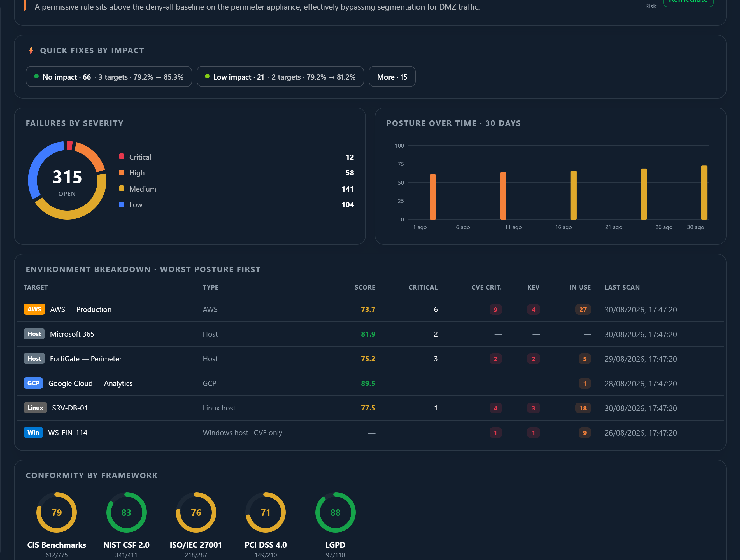Click the yellow Medium legend swatch

122,189
